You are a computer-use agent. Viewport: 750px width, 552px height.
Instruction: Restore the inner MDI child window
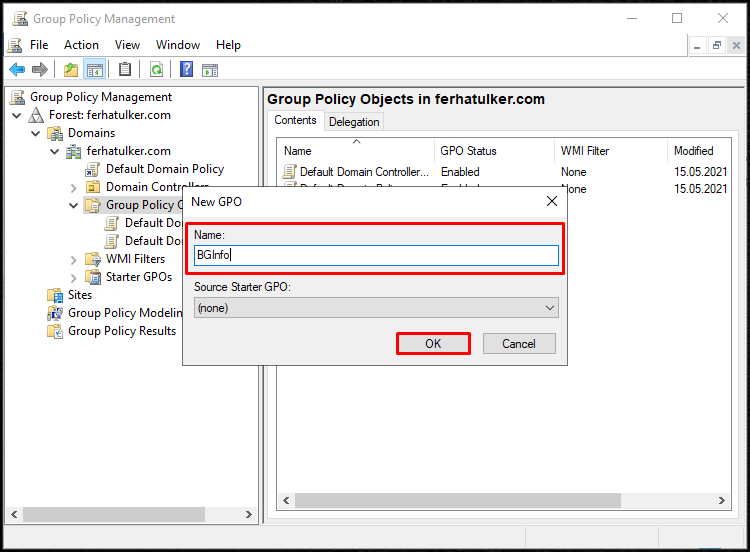click(x=717, y=46)
